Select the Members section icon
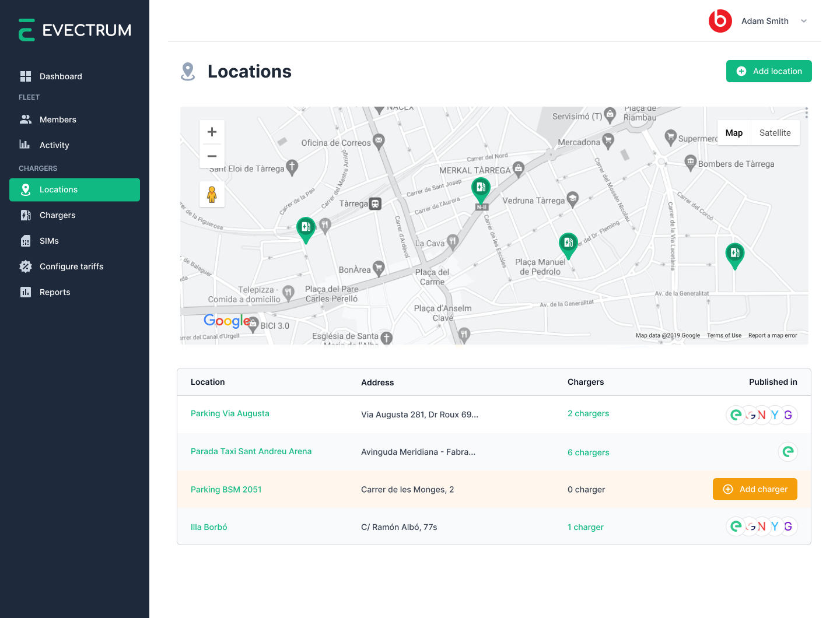The width and height of the screenshot is (840, 618). (x=26, y=119)
